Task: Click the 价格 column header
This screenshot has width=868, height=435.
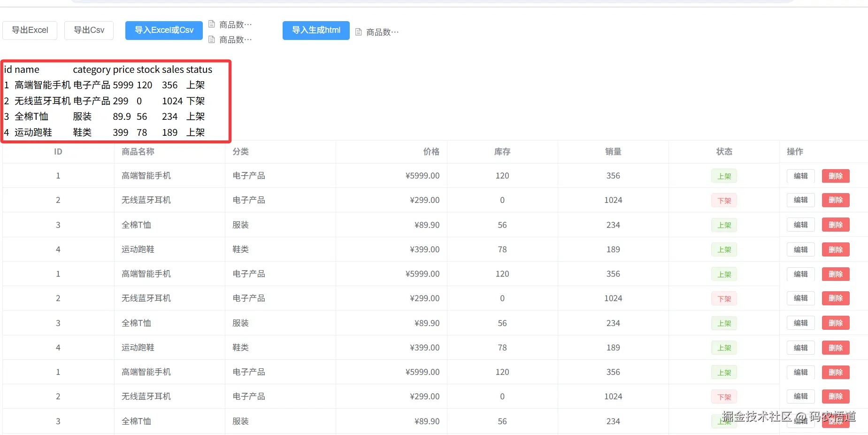Action: click(x=431, y=152)
